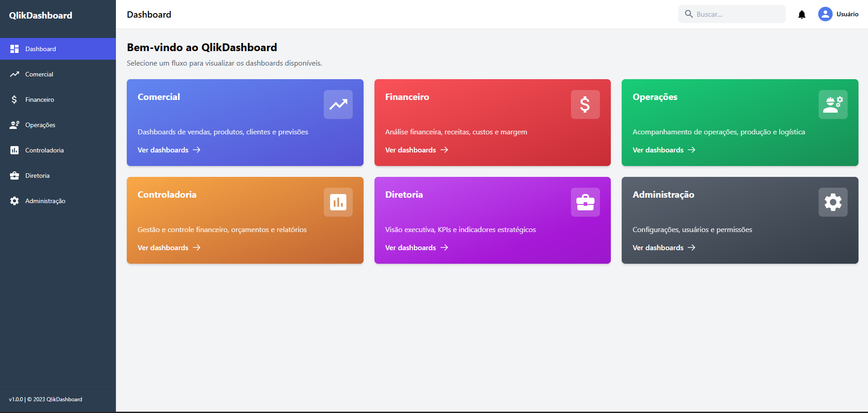
Task: Click the trending chart icon on Comercial card
Action: (x=338, y=104)
